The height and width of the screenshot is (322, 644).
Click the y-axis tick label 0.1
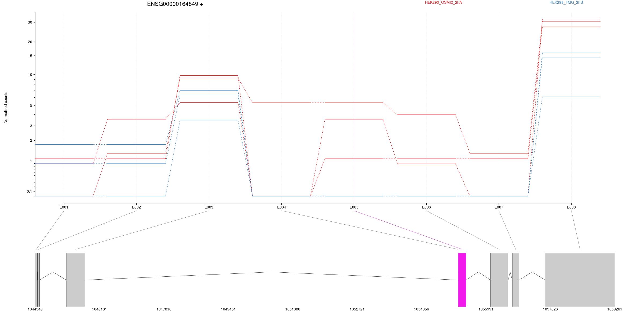click(x=29, y=191)
